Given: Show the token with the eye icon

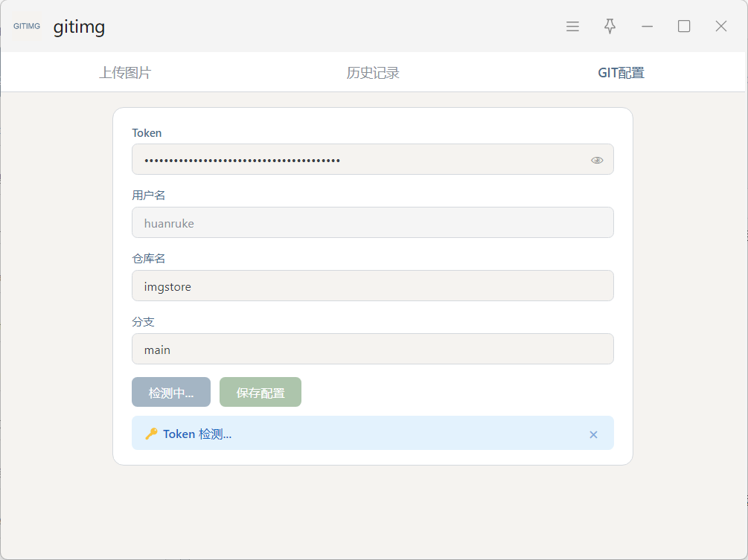Looking at the screenshot, I should tap(597, 160).
